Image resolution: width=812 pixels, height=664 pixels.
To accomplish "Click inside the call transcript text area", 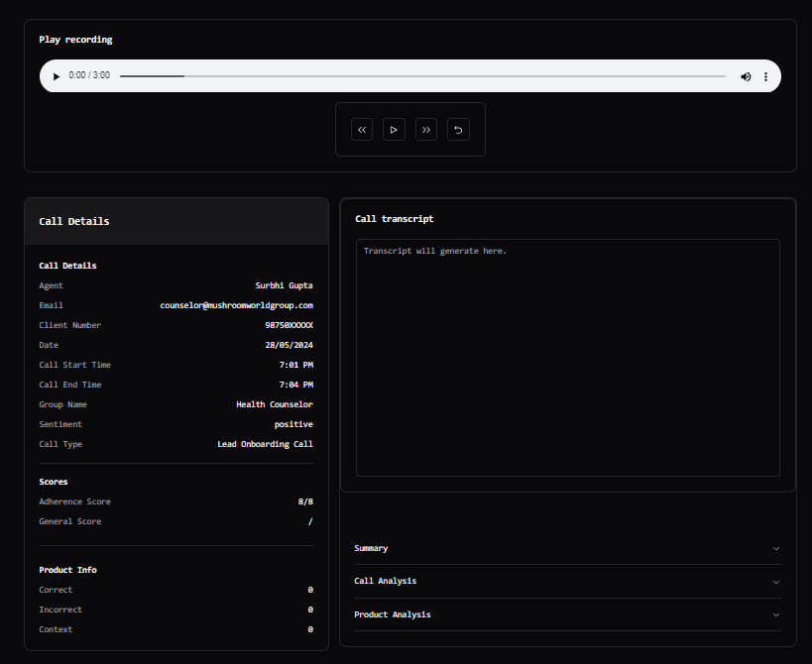I will pyautogui.click(x=567, y=357).
